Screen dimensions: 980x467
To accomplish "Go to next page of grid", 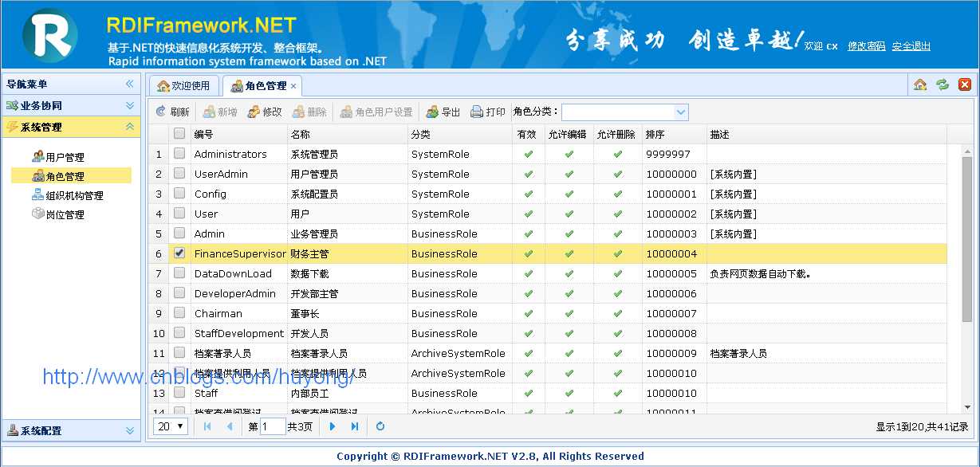I will click(333, 426).
